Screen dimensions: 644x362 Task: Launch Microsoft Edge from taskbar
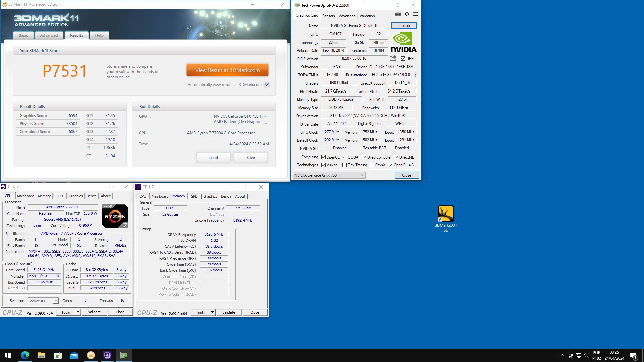tap(25, 355)
